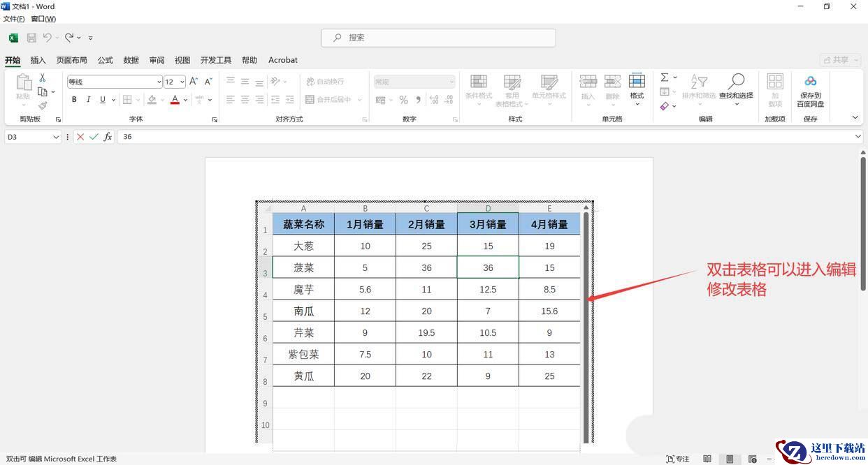This screenshot has width=868, height=465.
Task: Cancel the formula entry with the red X
Action: coord(80,137)
